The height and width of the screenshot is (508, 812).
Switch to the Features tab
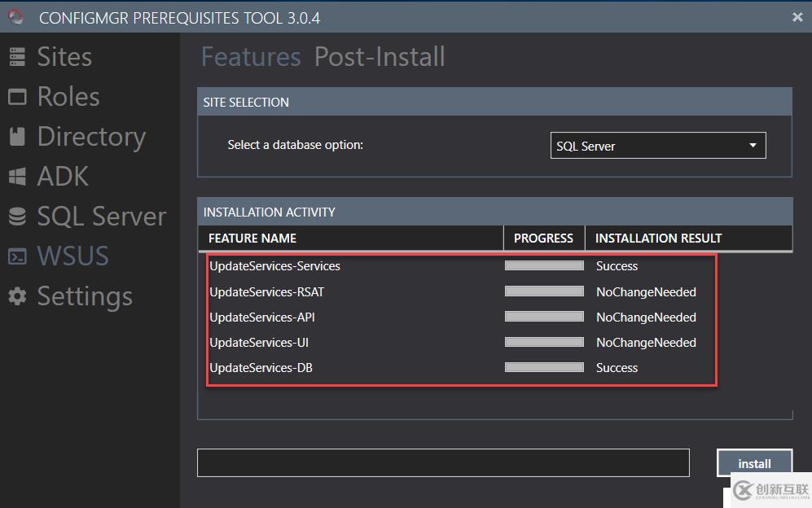[251, 57]
